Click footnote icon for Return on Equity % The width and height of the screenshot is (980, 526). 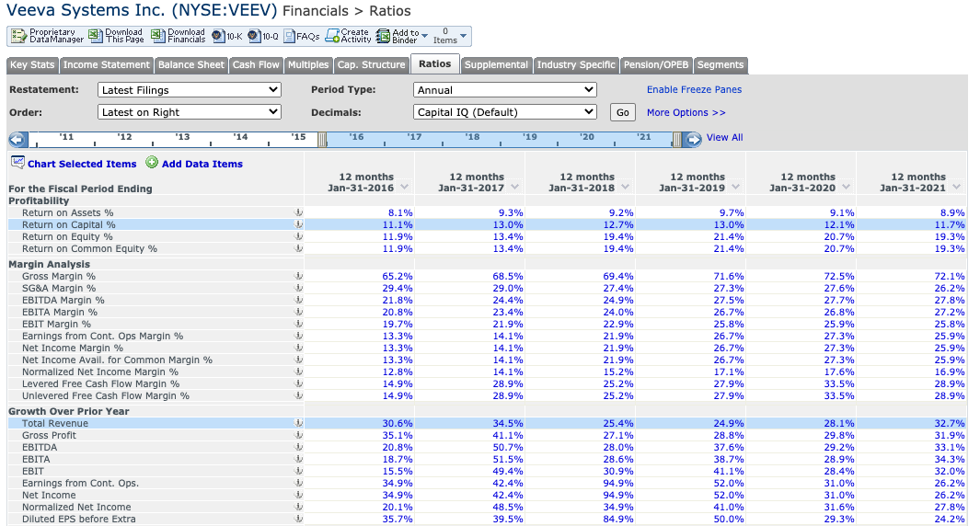point(299,236)
